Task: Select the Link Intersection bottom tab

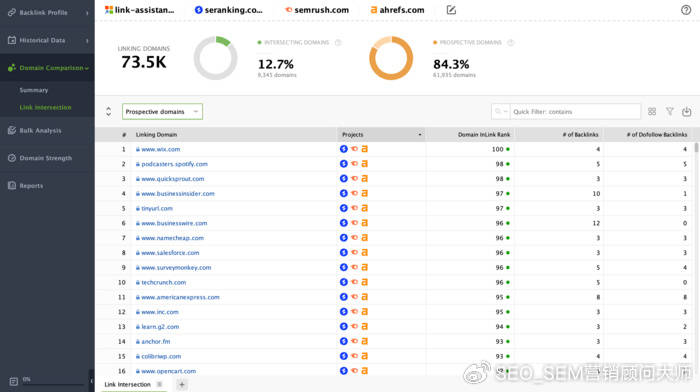Action: click(128, 384)
